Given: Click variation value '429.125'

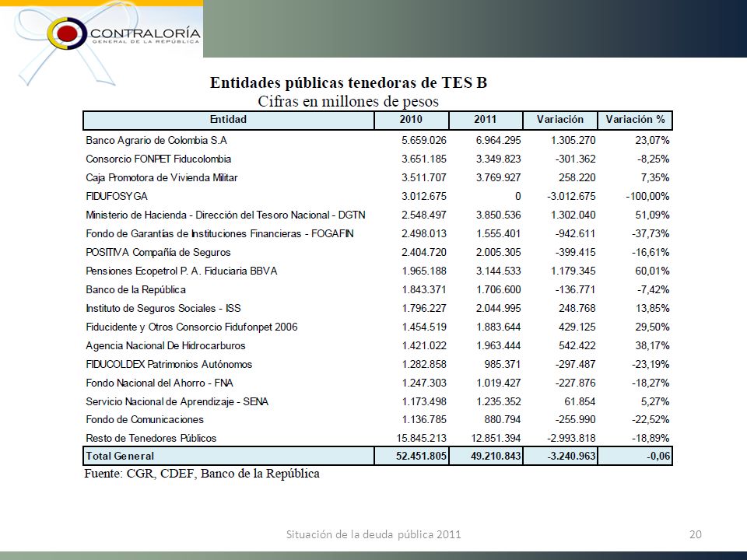Looking at the screenshot, I should [577, 327].
